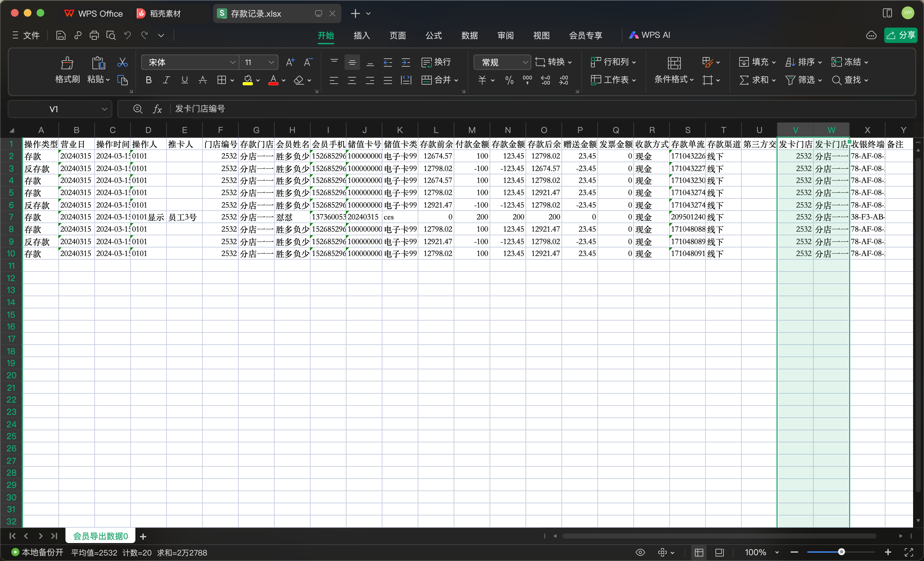The width and height of the screenshot is (924, 561).
Task: Open the Data (数据) tab
Action: pos(469,35)
